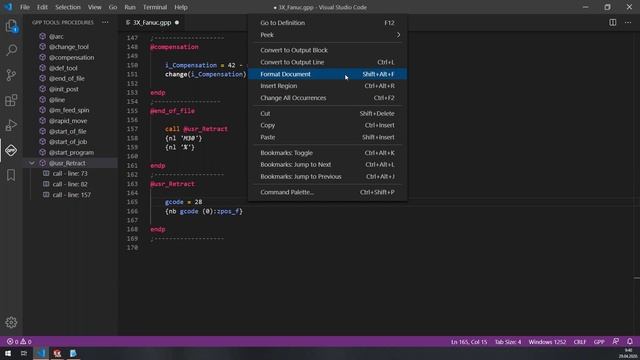This screenshot has width=640, height=360.
Task: Open editor More Actions ellipsis
Action: point(628,22)
